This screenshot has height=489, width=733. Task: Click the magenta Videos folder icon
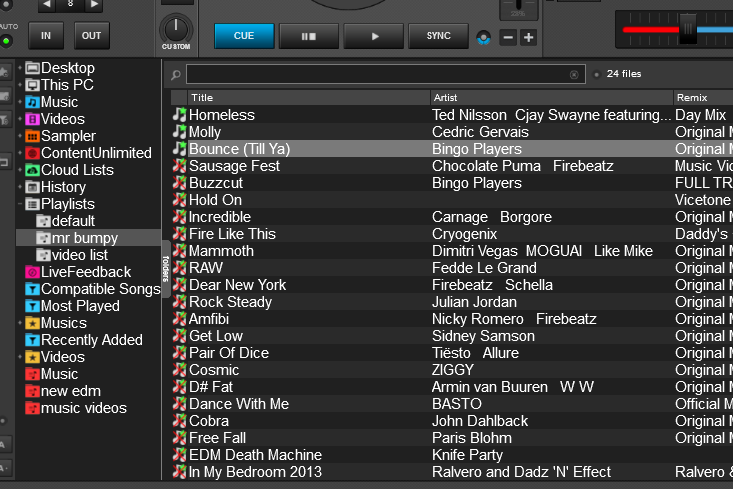[32, 119]
